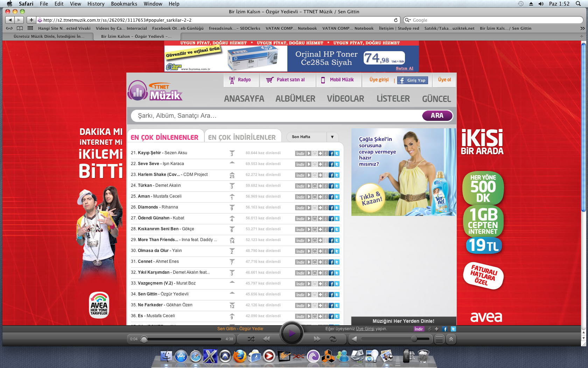The height and width of the screenshot is (368, 588).
Task: Share current song on Facebook in player
Action: click(445, 329)
